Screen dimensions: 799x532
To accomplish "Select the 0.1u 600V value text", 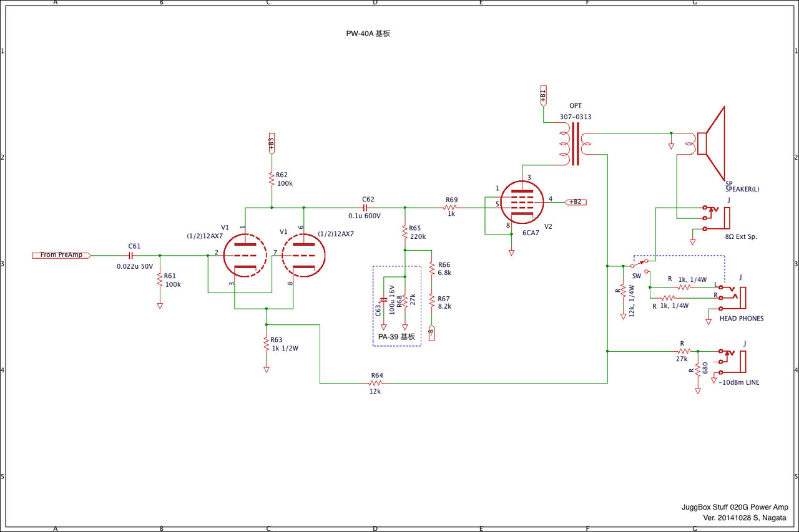I will (x=365, y=216).
